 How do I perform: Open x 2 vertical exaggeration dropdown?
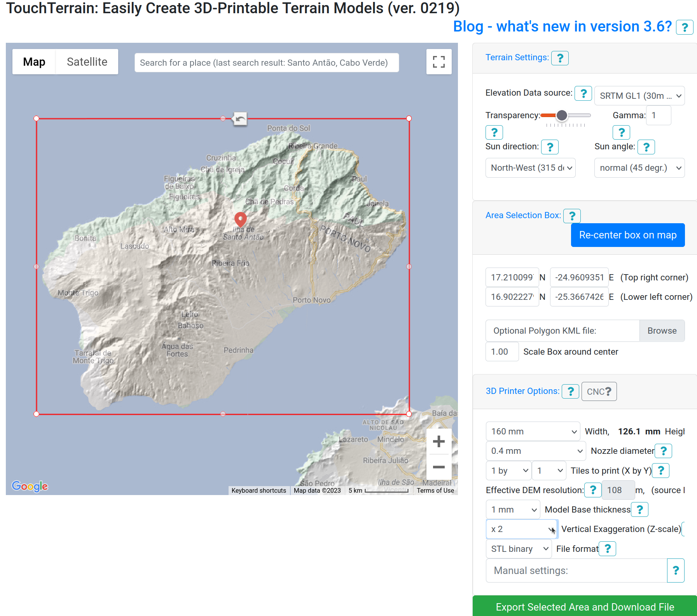pyautogui.click(x=522, y=529)
